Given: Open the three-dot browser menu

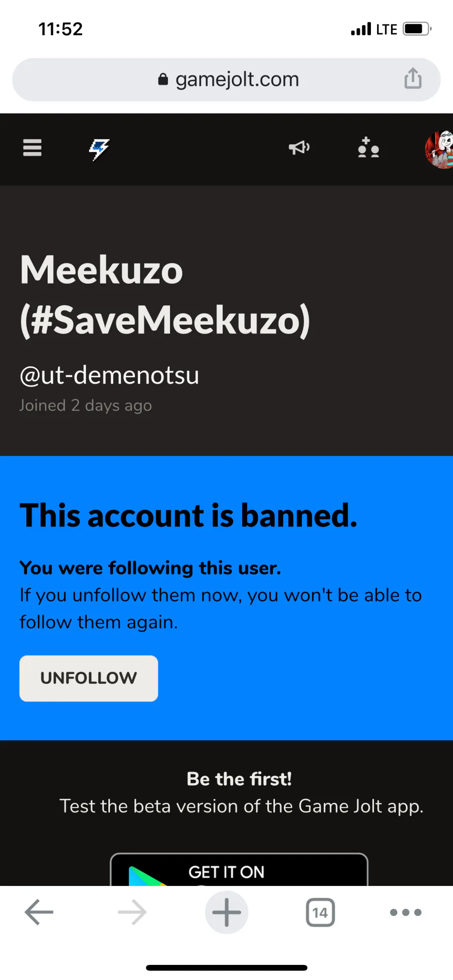Looking at the screenshot, I should click(406, 912).
